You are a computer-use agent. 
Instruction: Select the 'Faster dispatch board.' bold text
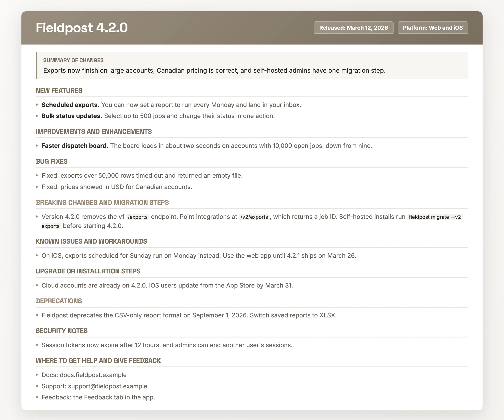75,146
